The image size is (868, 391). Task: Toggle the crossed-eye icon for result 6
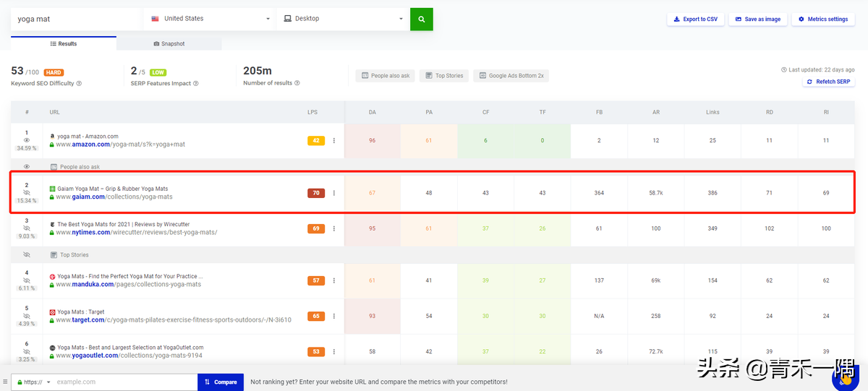click(27, 351)
